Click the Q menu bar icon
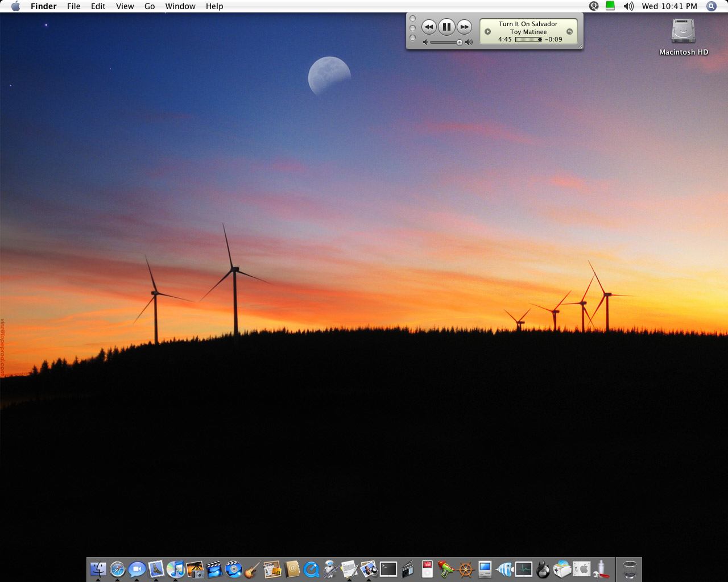The height and width of the screenshot is (582, 728). click(x=594, y=6)
